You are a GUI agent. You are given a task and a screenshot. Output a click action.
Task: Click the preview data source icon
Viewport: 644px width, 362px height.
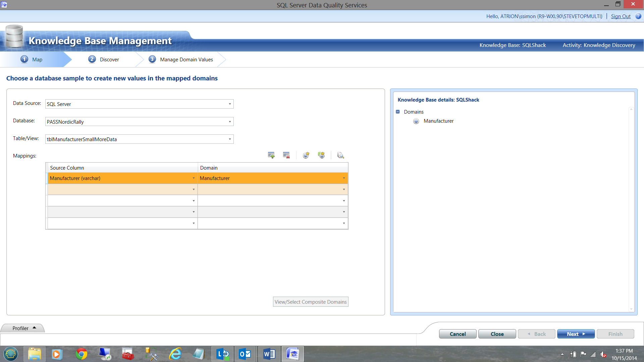pos(340,155)
